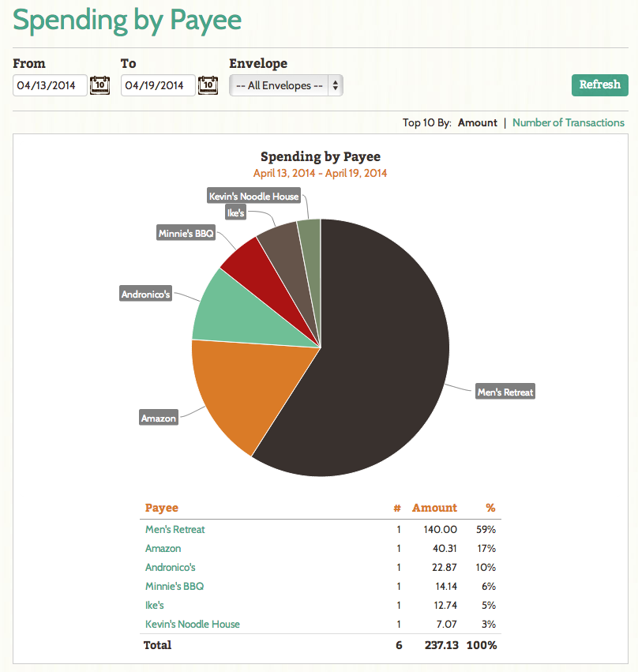Viewport: 638px width, 672px height.
Task: Sort top 10 by Number of Transactions
Action: tap(569, 122)
